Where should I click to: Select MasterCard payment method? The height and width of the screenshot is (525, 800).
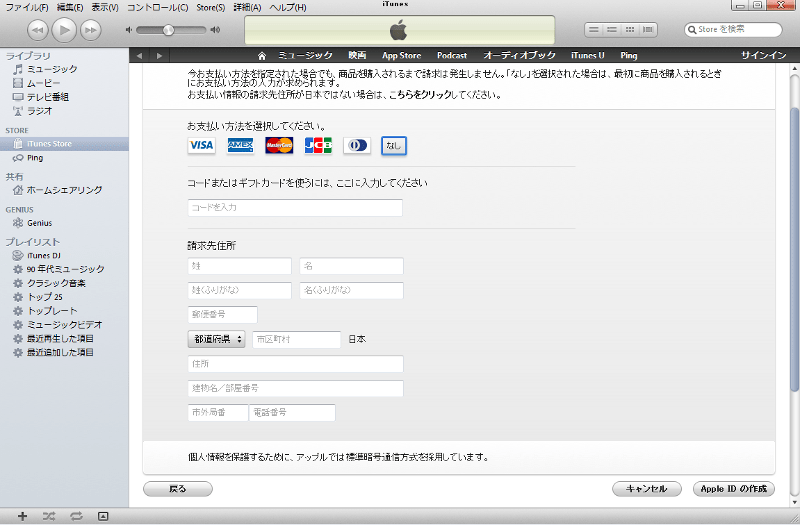279,145
